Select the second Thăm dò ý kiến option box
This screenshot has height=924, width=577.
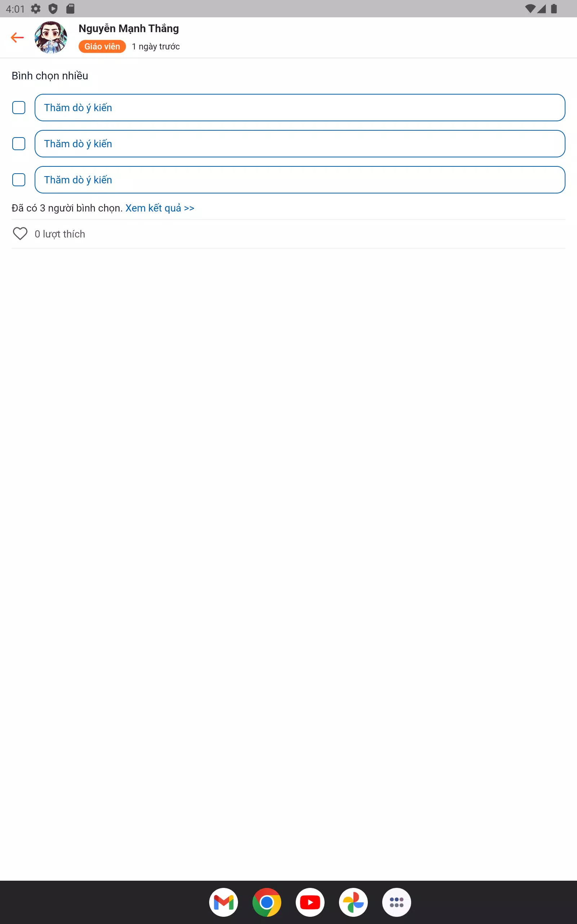point(300,144)
